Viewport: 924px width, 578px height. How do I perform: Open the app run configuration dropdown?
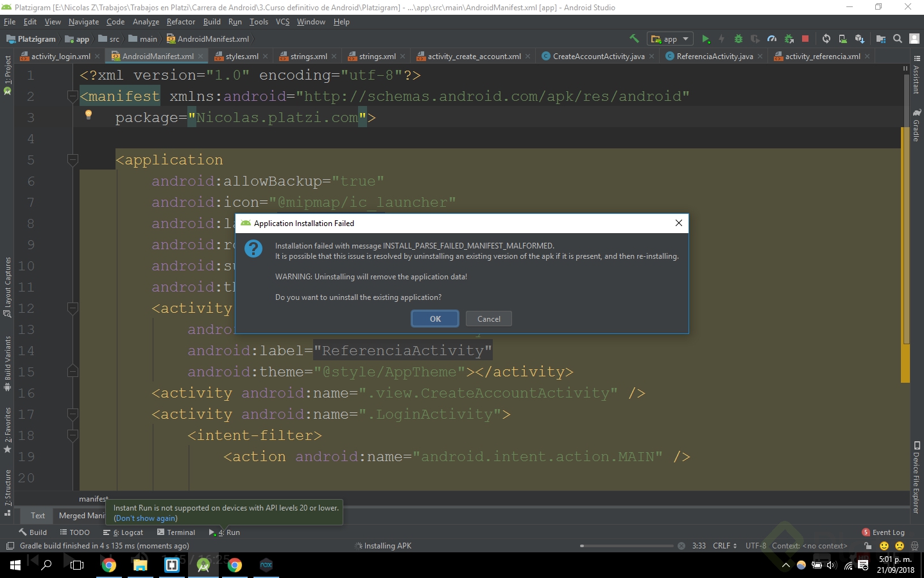(x=670, y=39)
